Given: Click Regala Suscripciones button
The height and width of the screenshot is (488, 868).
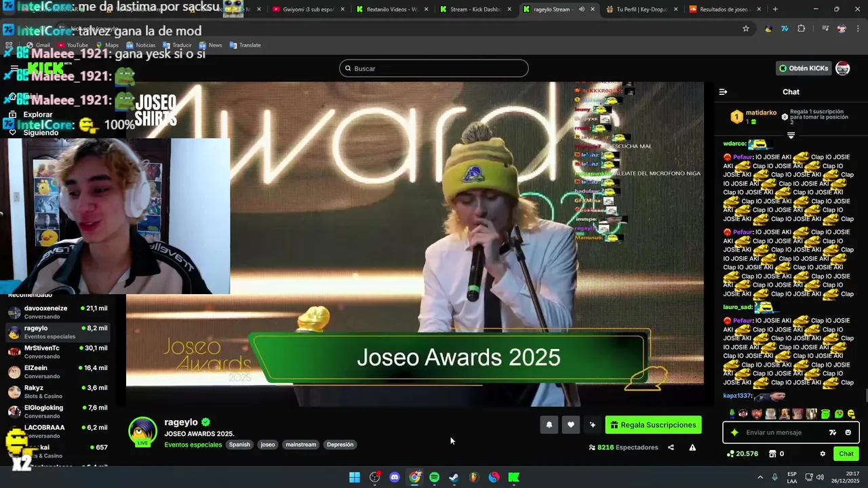Looking at the screenshot, I should (x=653, y=425).
